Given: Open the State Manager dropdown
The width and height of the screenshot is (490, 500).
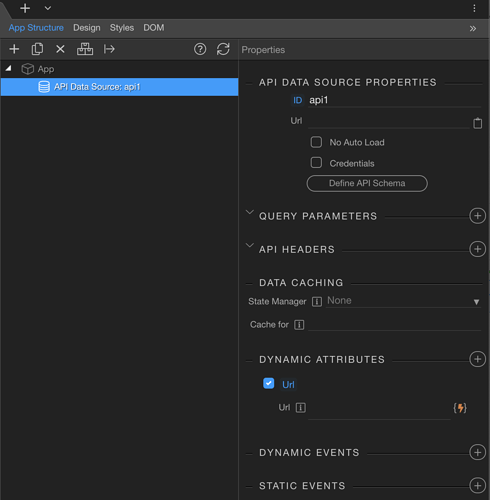Looking at the screenshot, I should click(403, 301).
